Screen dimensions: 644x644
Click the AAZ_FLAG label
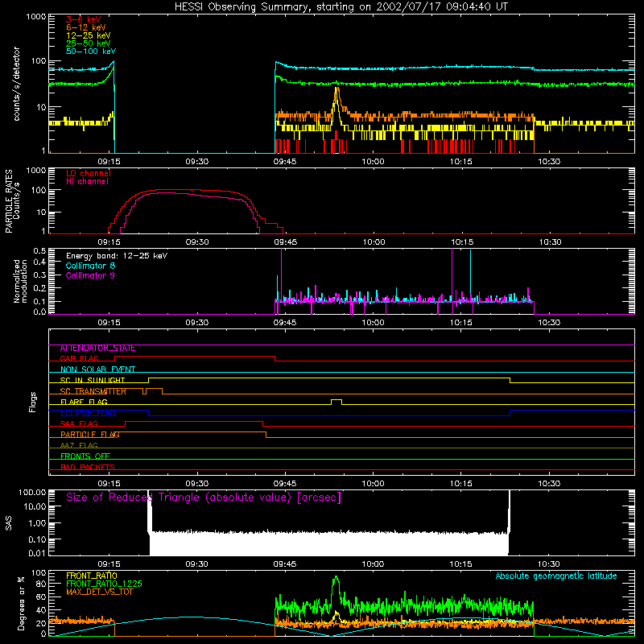coord(79,446)
